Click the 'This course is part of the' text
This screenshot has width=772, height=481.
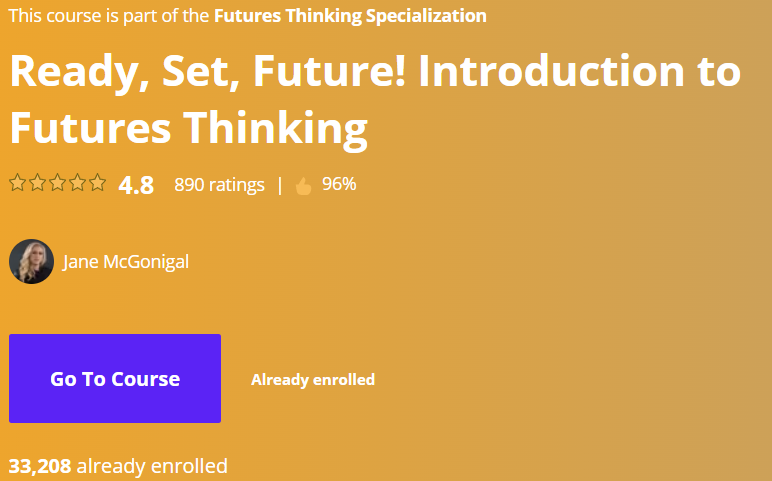click(x=109, y=16)
